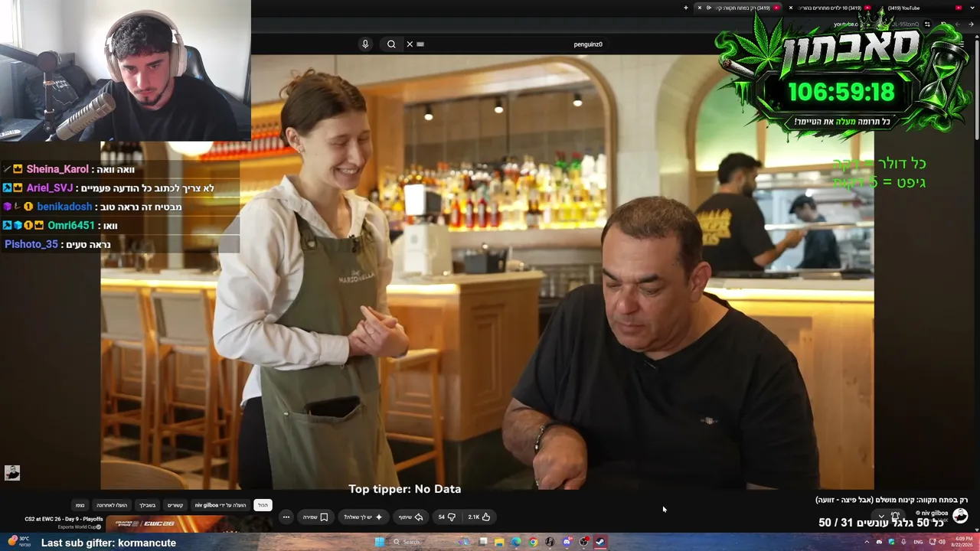Open the Esports World Cup channel link
Image resolution: width=980 pixels, height=551 pixels.
[x=77, y=527]
